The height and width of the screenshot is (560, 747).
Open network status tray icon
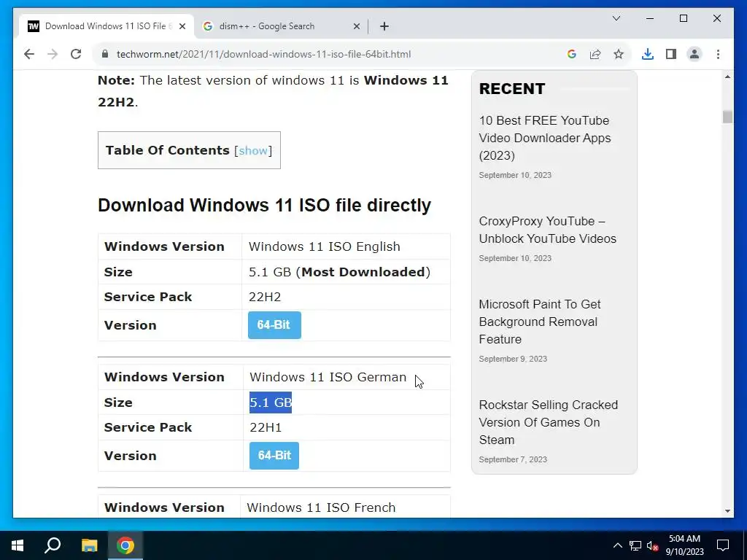pos(635,545)
